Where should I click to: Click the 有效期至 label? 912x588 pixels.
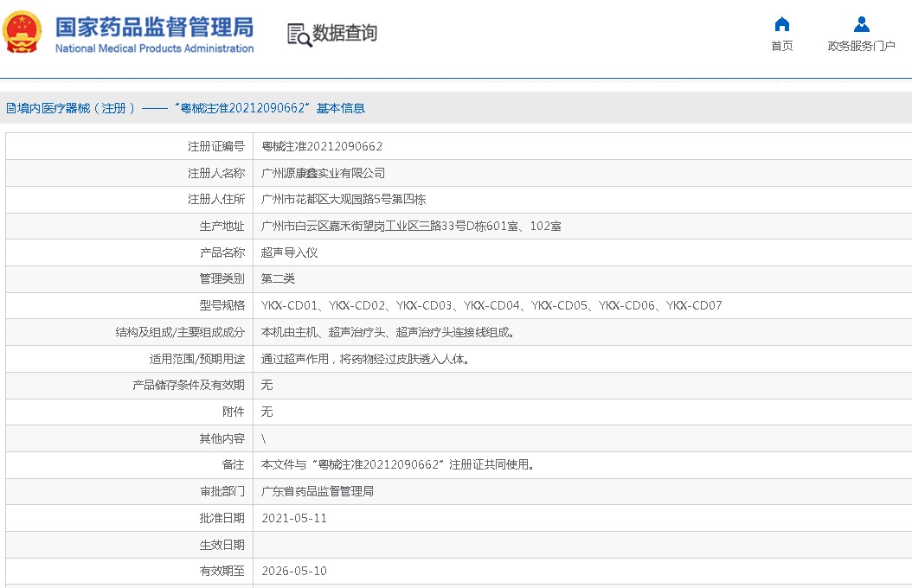click(x=222, y=572)
